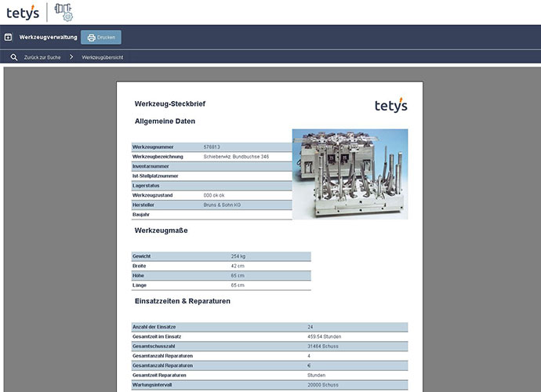Open the tool management module icon
The height and width of the screenshot is (392, 541).
pyautogui.click(x=64, y=13)
